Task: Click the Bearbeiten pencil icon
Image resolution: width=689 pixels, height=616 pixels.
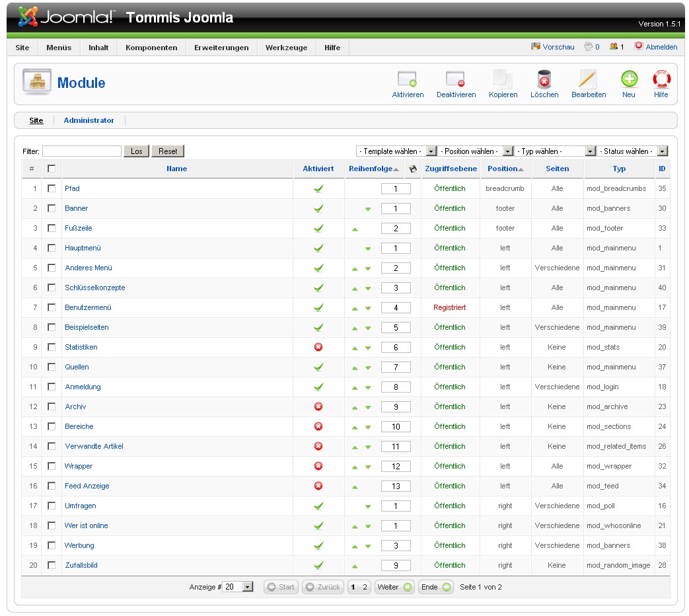Action: [588, 80]
